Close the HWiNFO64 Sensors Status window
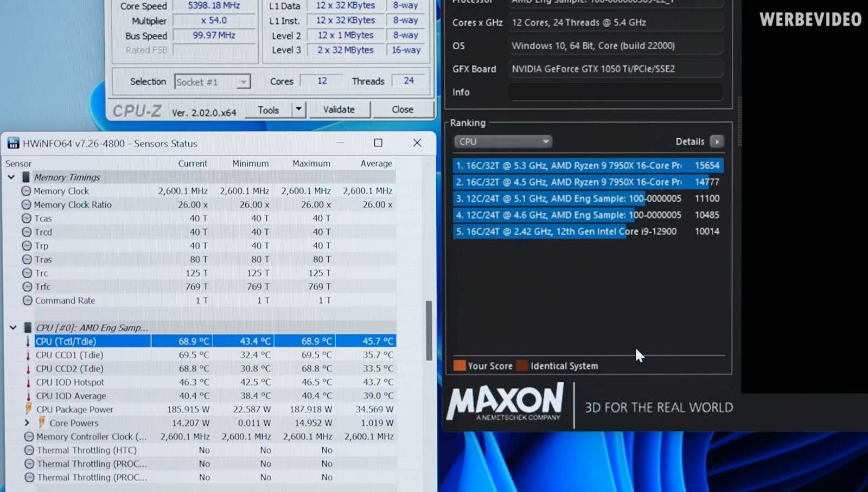This screenshot has width=868, height=492. pyautogui.click(x=417, y=143)
